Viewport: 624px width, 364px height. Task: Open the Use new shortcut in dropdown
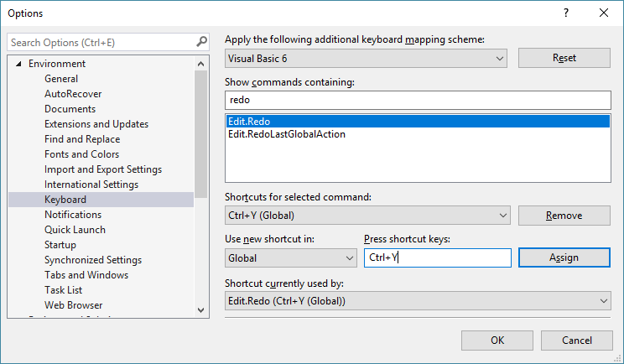click(290, 257)
